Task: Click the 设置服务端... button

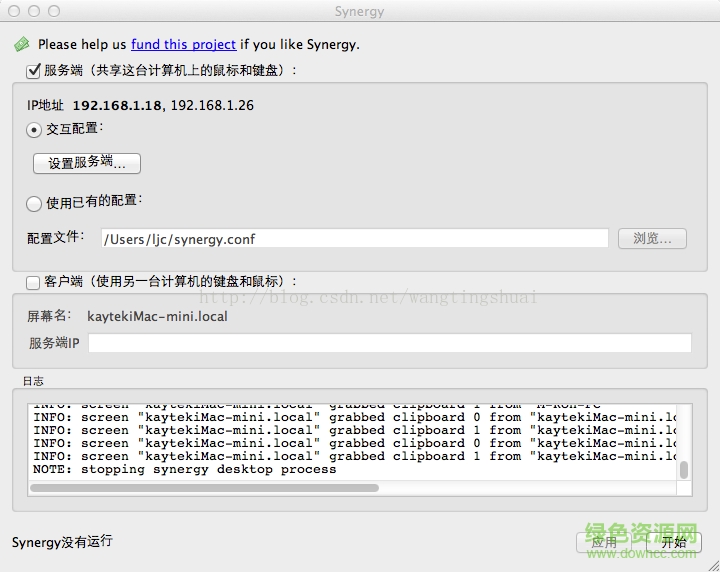Action: (87, 163)
